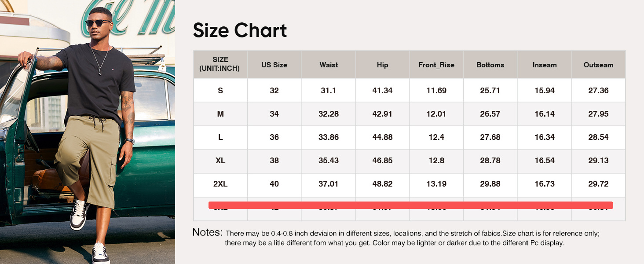
Task: Select the Hip column header
Action: tap(383, 65)
